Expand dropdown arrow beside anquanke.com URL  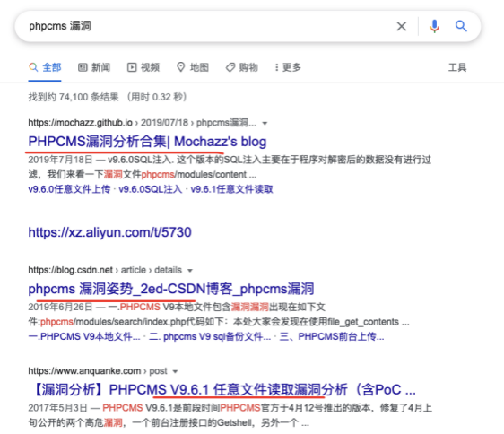(x=175, y=371)
